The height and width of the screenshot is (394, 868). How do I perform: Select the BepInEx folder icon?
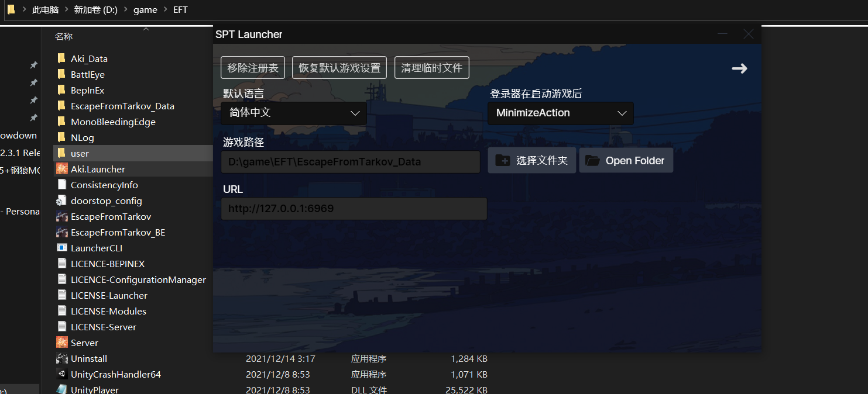(x=61, y=90)
